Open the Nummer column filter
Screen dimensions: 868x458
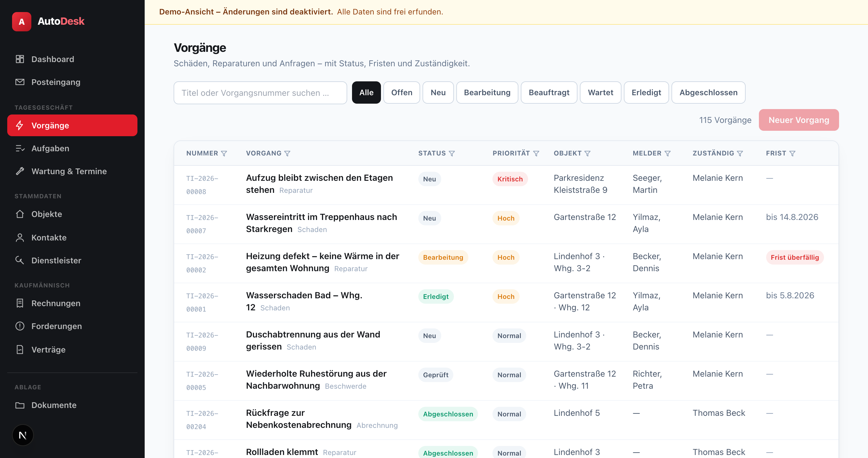[x=224, y=153]
